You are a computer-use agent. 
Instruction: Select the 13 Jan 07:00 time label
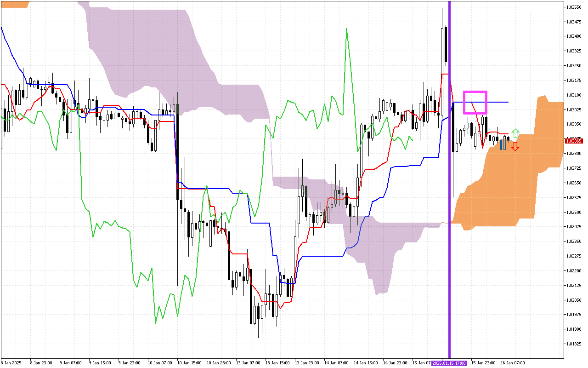click(x=248, y=363)
